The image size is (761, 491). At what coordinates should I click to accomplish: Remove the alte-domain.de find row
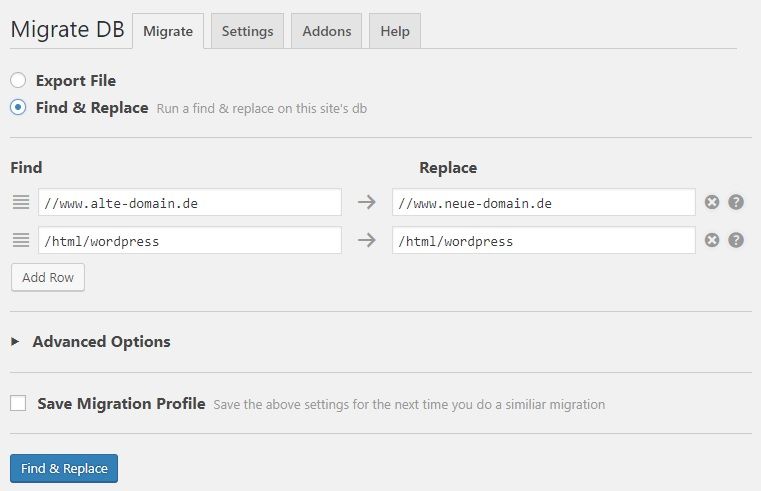pos(711,202)
